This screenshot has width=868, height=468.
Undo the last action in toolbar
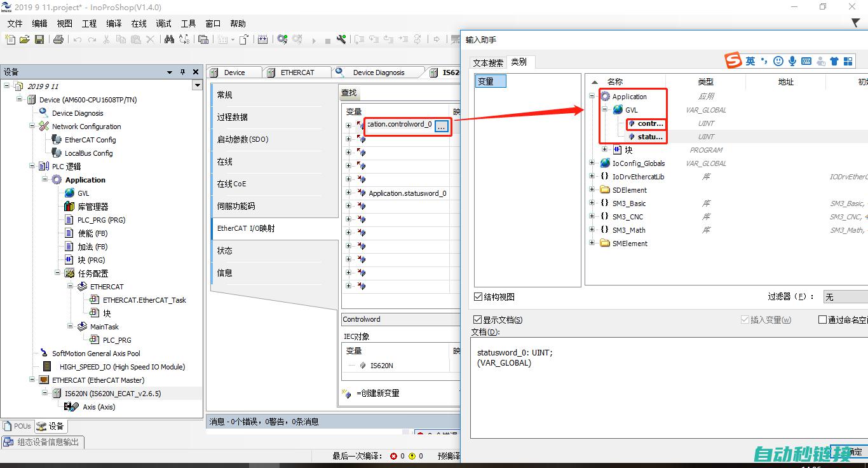[x=78, y=39]
